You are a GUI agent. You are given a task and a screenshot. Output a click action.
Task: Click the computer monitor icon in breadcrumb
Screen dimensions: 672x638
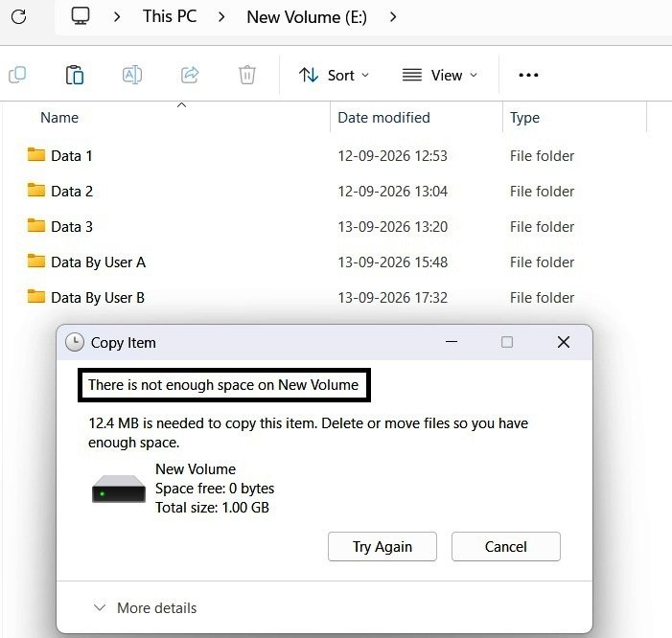pyautogui.click(x=81, y=16)
